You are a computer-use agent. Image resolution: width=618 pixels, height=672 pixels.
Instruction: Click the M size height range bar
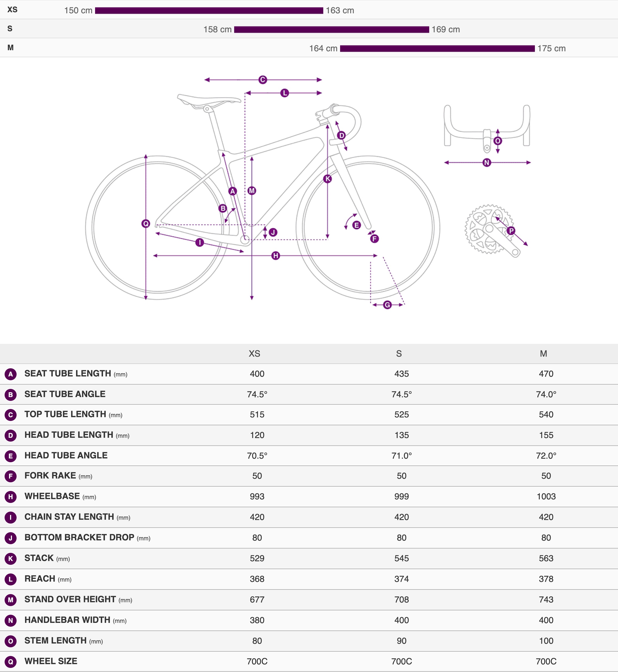[437, 49]
